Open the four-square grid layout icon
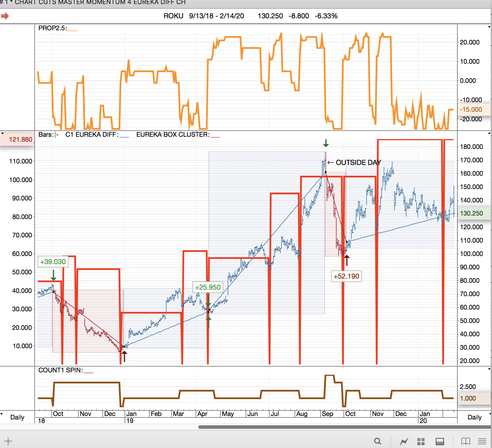The height and width of the screenshot is (448, 492). (x=421, y=441)
